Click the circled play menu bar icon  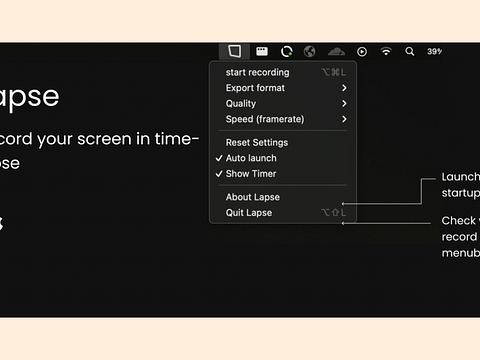[362, 51]
